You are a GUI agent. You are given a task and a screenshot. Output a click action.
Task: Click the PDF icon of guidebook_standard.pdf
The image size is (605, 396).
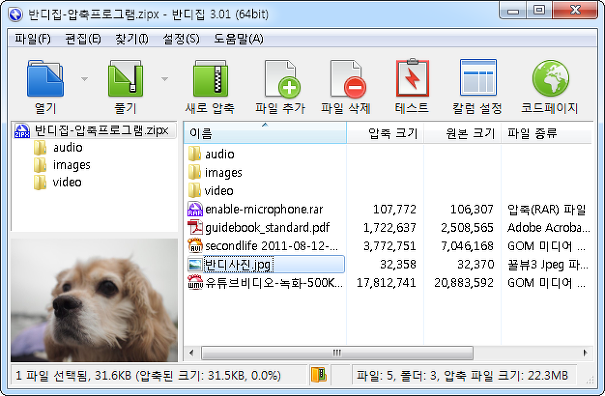195,228
